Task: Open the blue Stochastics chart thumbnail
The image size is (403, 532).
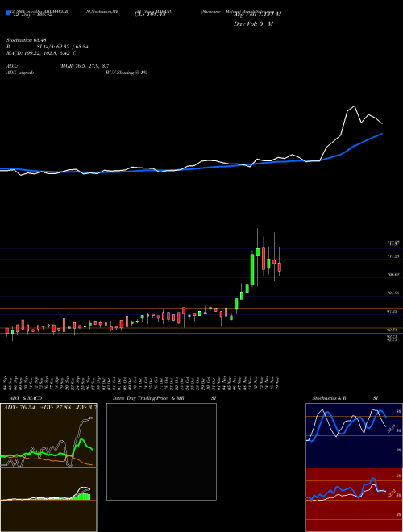Action: [x=354, y=435]
